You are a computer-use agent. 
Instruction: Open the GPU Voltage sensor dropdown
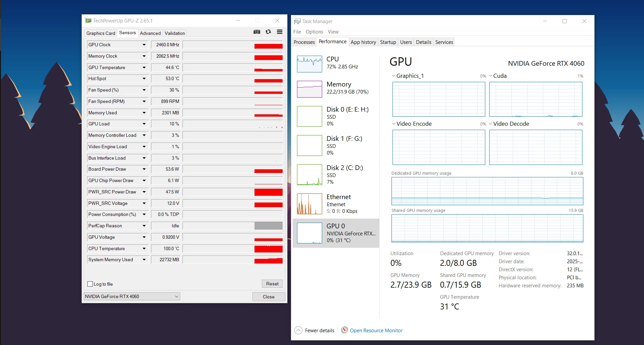[144, 237]
